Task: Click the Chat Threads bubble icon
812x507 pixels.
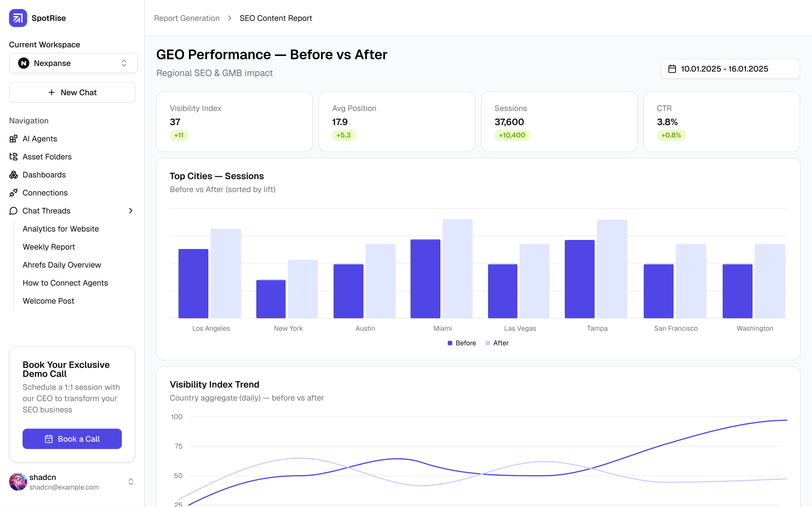Action: pos(14,211)
